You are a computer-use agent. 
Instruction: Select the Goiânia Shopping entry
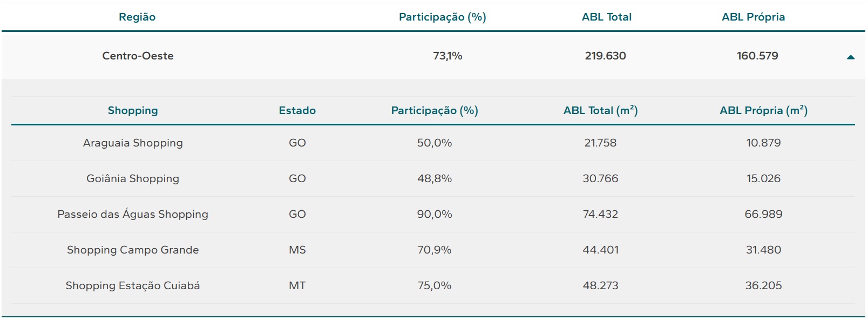click(133, 178)
